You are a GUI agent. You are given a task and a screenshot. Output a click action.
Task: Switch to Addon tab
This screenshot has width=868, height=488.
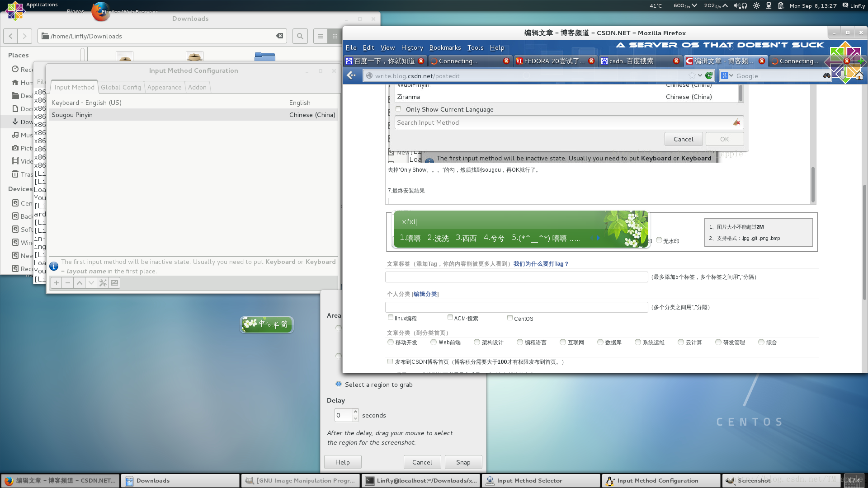point(197,87)
